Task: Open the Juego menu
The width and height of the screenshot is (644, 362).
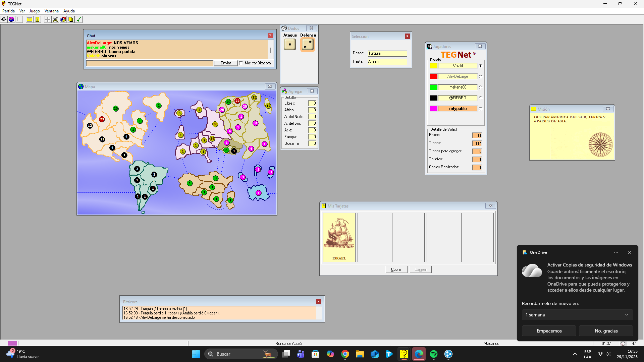Action: 34,11
